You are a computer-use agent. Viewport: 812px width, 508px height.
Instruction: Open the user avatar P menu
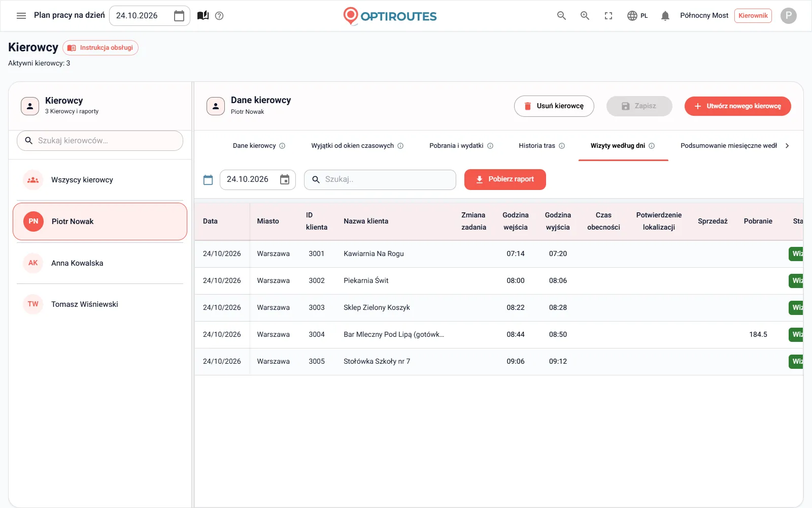click(788, 16)
